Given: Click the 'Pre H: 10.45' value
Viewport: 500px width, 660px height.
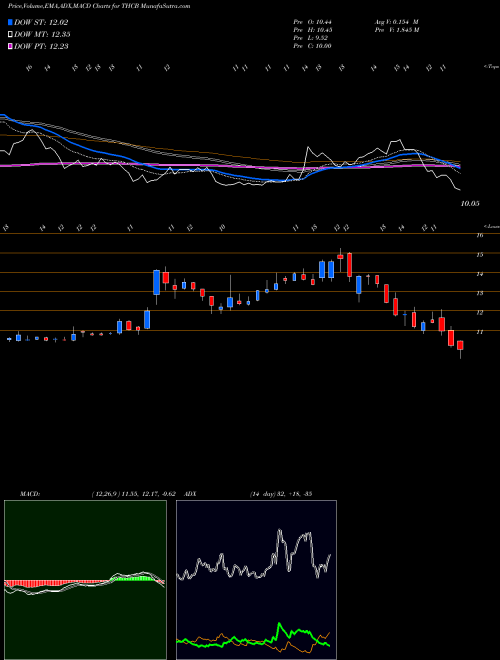Looking at the screenshot, I should pos(313,30).
